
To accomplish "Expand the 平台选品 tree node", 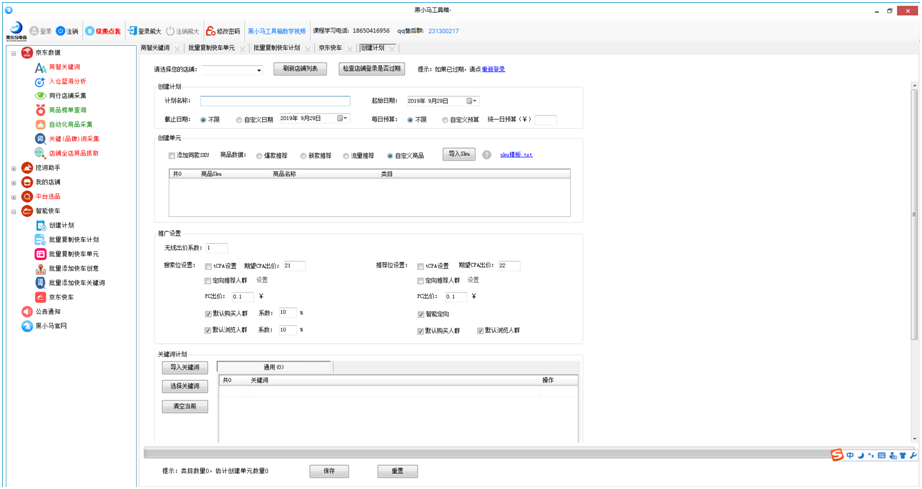I will 14,197.
